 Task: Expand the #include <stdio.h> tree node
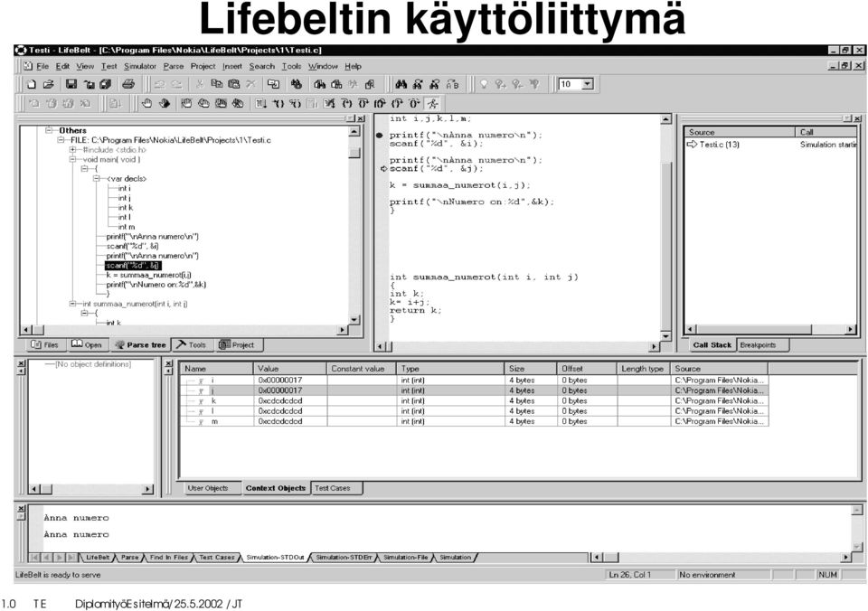click(72, 150)
